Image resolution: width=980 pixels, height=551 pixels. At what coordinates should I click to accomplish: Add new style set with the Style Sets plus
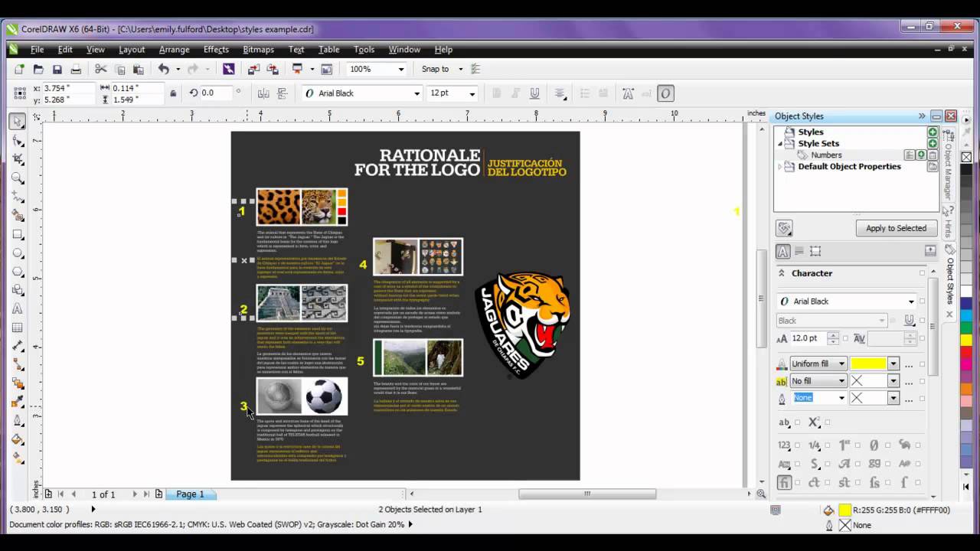pyautogui.click(x=933, y=143)
